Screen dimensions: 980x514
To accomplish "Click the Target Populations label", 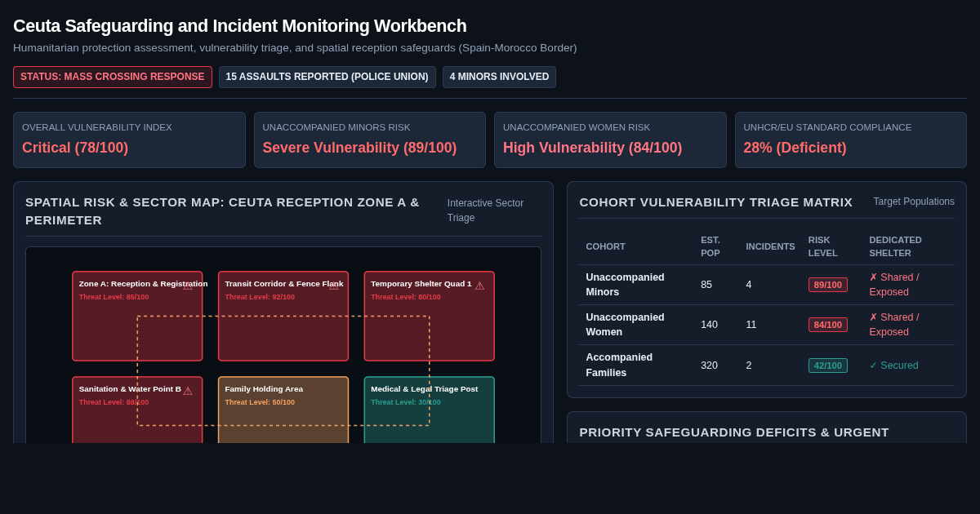I will point(914,202).
